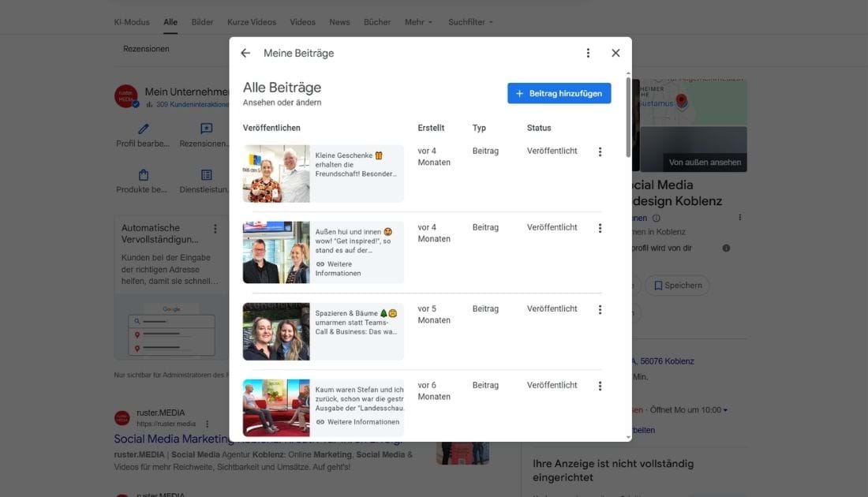Switch to KI-Modus tab in background page
The height and width of the screenshot is (497, 868).
(132, 22)
